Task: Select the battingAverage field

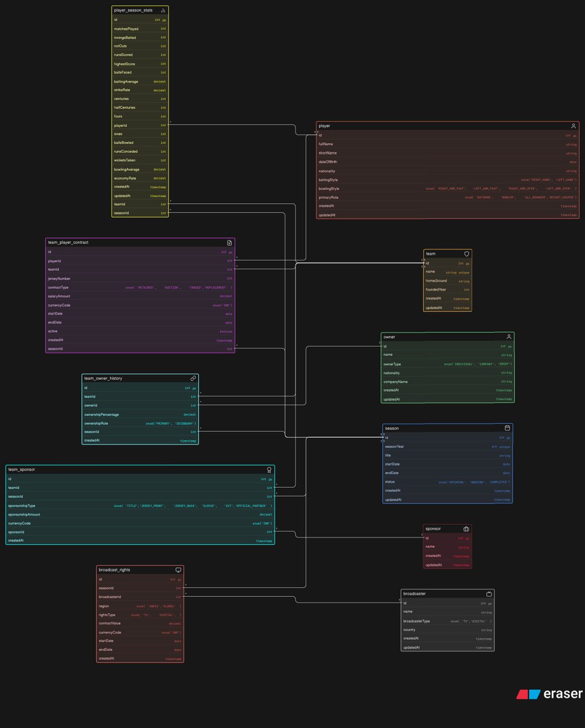Action: point(140,81)
